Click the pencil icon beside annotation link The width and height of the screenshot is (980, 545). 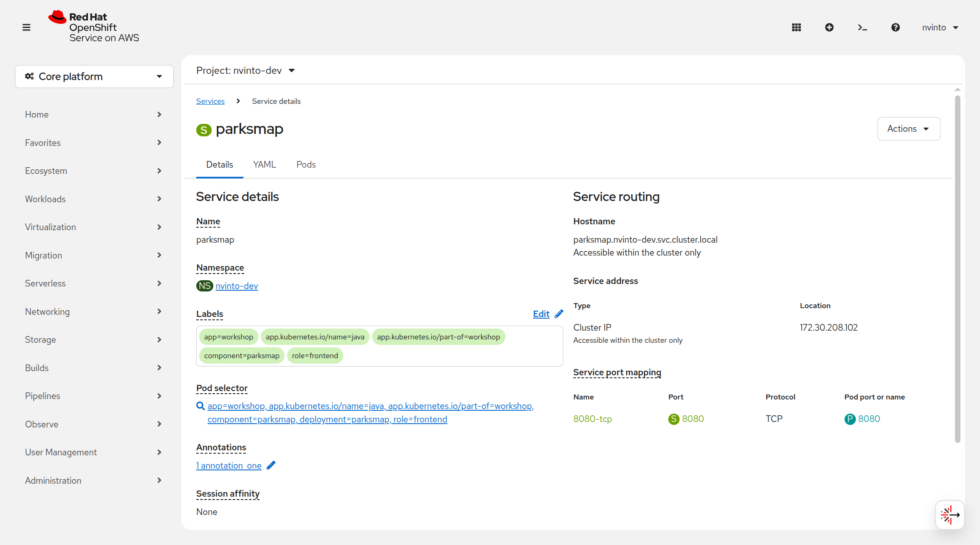click(271, 465)
